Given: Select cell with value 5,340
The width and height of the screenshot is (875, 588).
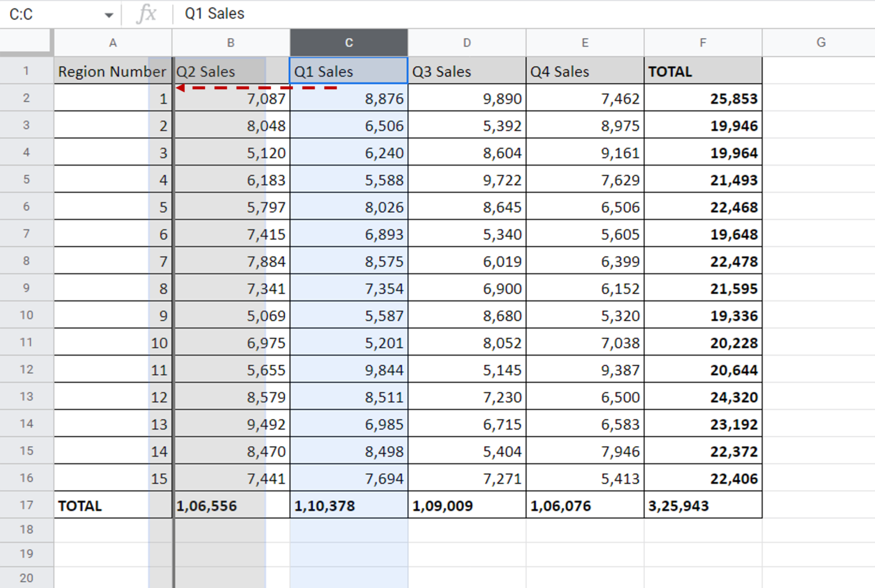Looking at the screenshot, I should pyautogui.click(x=467, y=233).
